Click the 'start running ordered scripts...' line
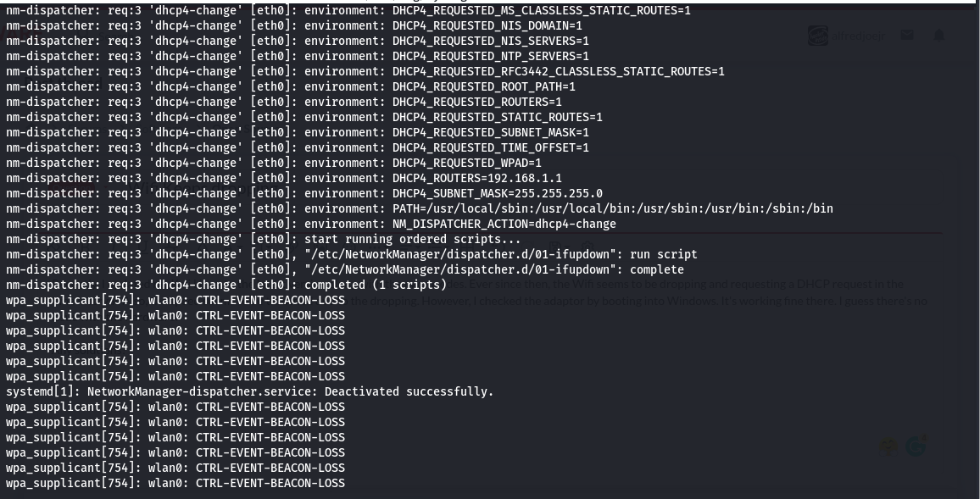 (x=263, y=239)
